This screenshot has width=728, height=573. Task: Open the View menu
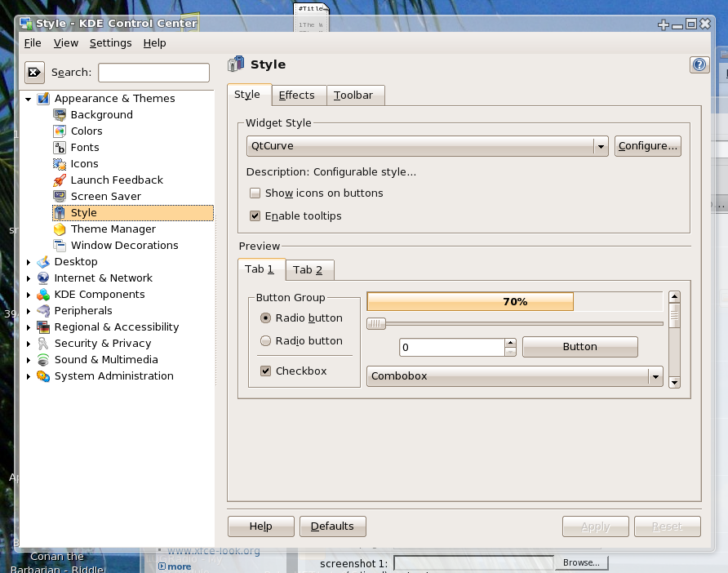(66, 43)
